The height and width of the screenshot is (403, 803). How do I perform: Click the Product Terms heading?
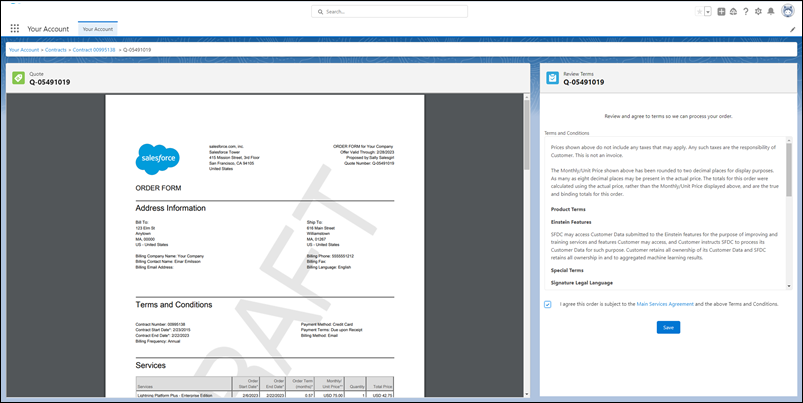pyautogui.click(x=568, y=209)
